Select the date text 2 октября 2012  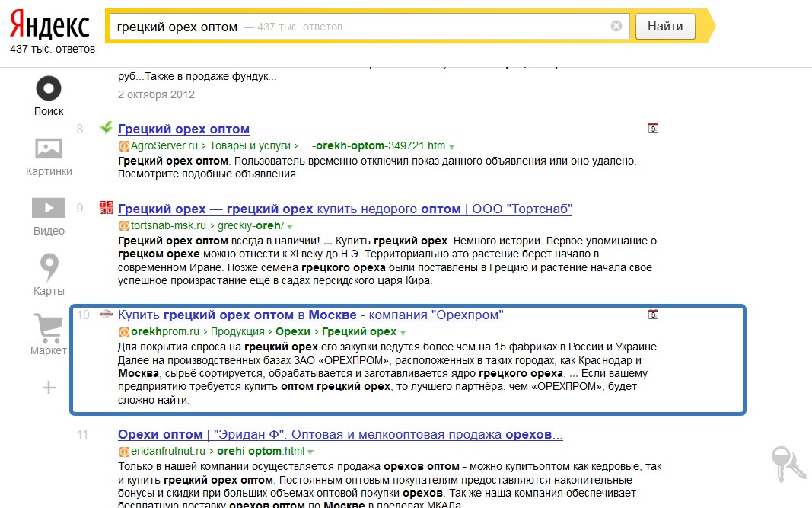click(157, 95)
